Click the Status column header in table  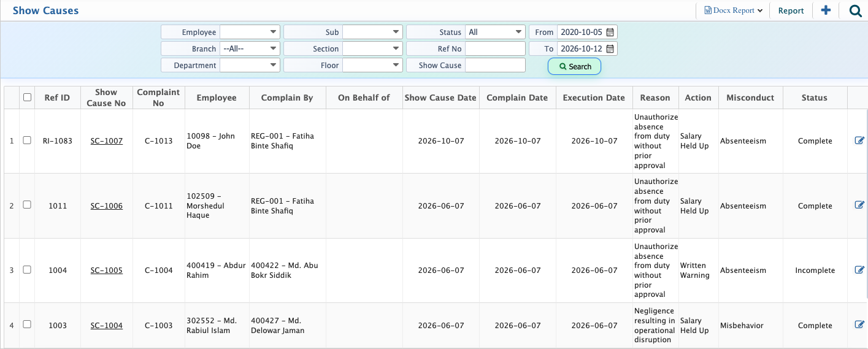[815, 98]
